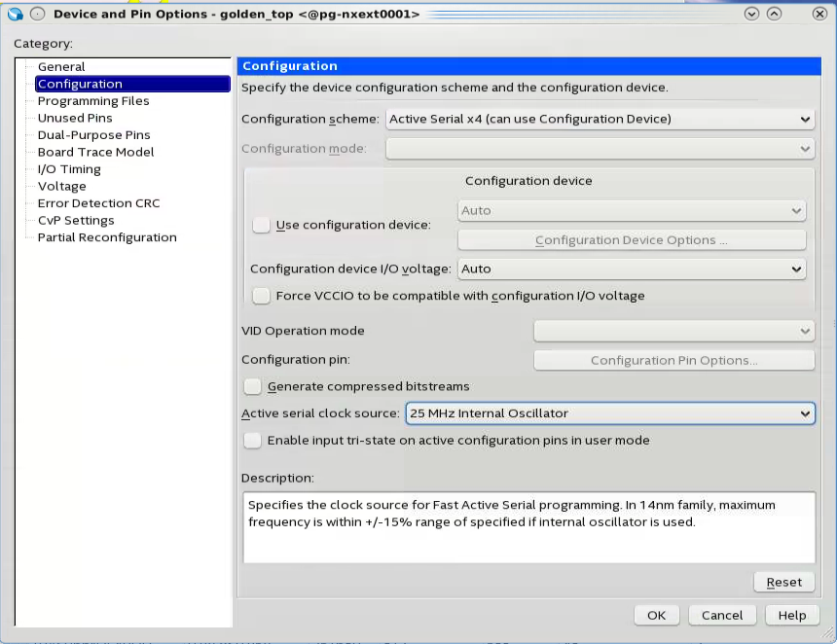
Task: Select Partial Reconfiguration category
Action: [x=107, y=237]
